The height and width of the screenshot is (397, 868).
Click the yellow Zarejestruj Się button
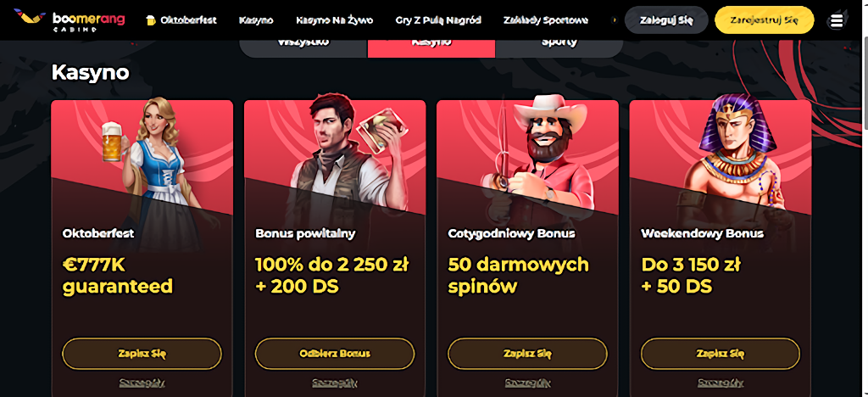pos(764,20)
